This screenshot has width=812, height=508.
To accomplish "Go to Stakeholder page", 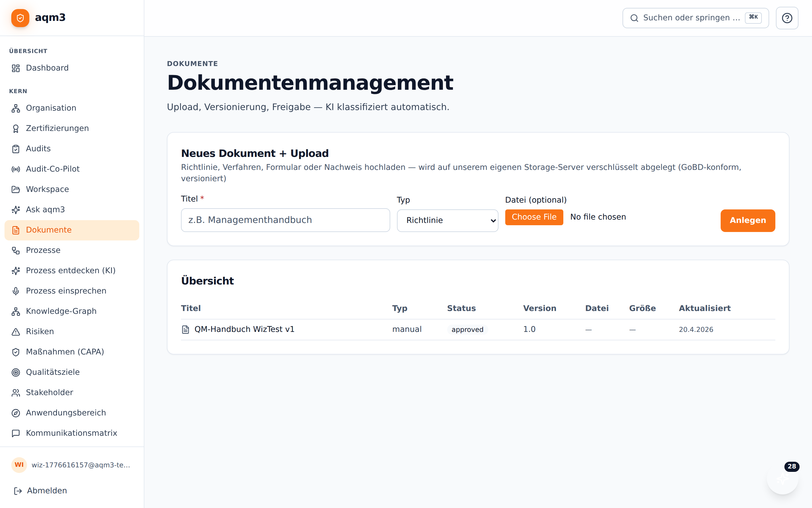I will [x=72, y=393].
